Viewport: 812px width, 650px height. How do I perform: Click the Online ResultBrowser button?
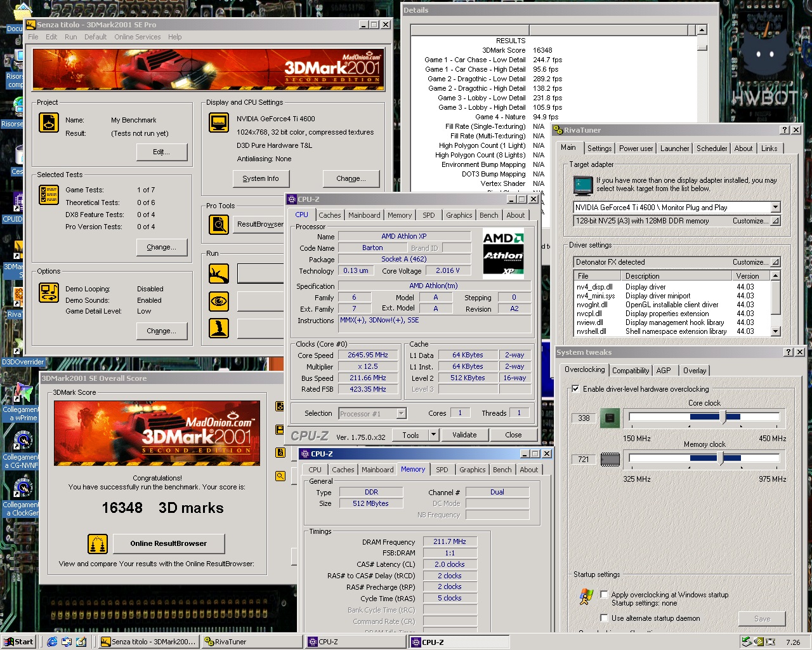point(169,544)
